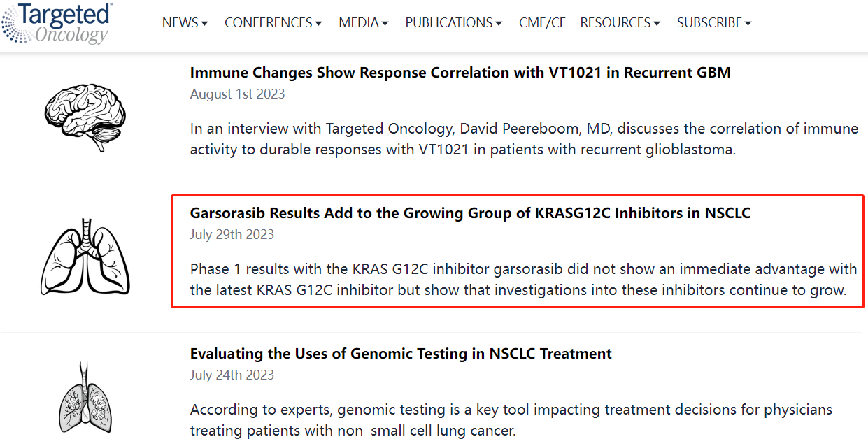The height and width of the screenshot is (439, 868).
Task: Click the Phase 1 garsorasib summary paragraph
Action: pyautogui.click(x=523, y=280)
